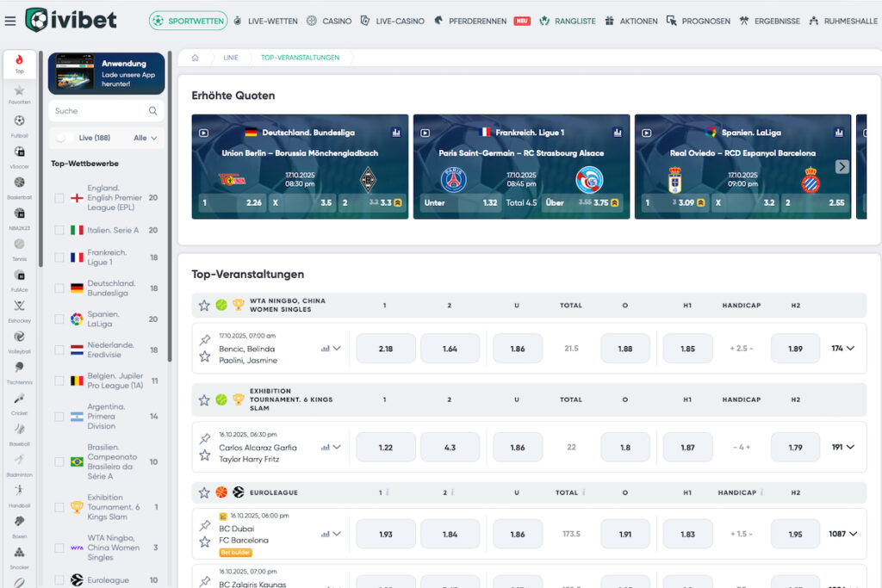Show next boosted odds card arrow
This screenshot has height=588, width=882.
pyautogui.click(x=842, y=167)
